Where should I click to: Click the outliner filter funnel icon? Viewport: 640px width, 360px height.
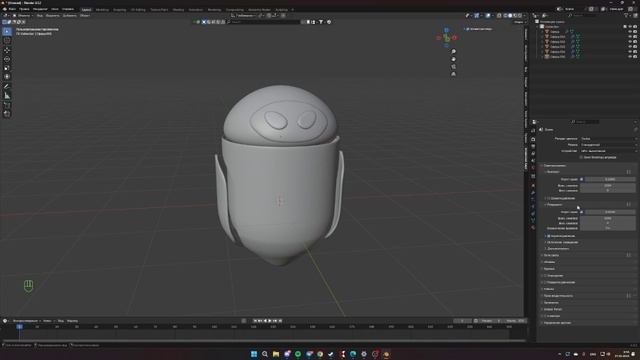(626, 16)
